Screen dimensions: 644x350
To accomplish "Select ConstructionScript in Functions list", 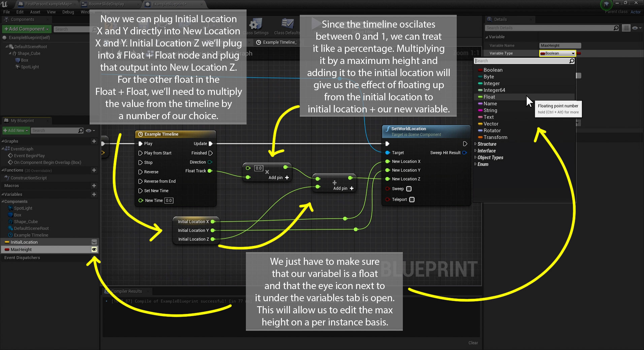I will (x=29, y=178).
